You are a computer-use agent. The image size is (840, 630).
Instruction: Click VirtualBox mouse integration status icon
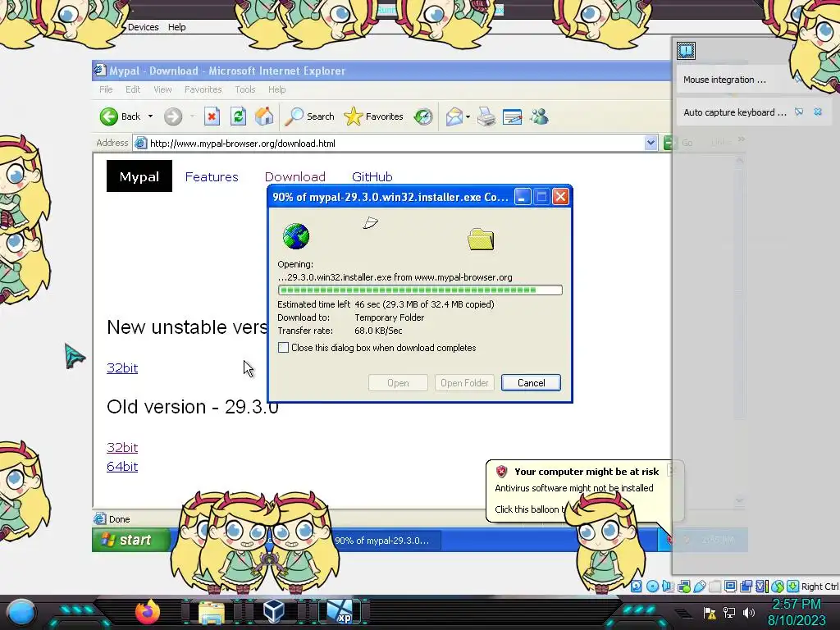778,586
